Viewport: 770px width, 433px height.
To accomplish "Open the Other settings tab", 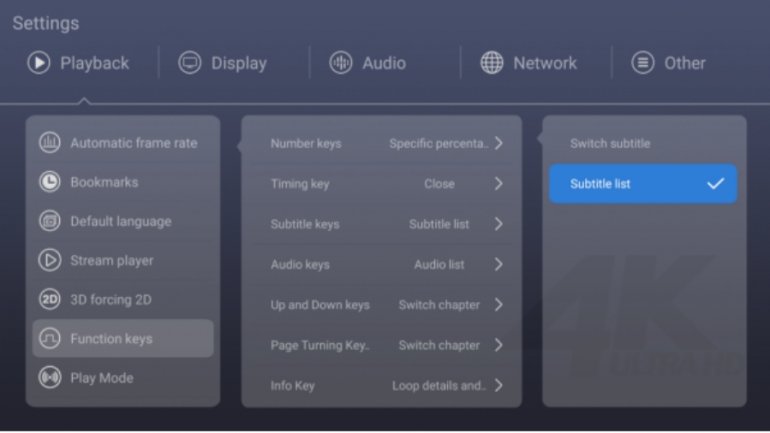I will [x=669, y=63].
